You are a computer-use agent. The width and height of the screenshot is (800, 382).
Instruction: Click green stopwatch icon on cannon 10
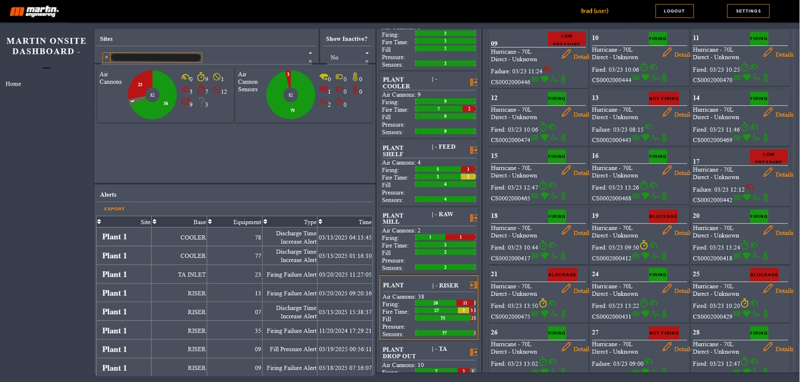(644, 67)
